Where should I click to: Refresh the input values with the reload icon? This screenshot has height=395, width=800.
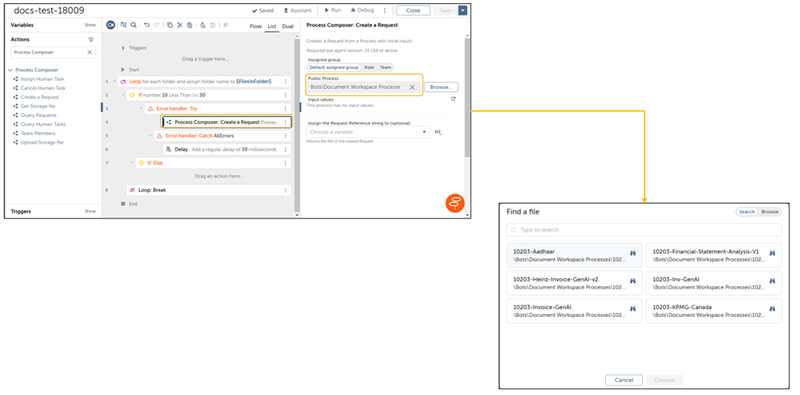click(453, 99)
